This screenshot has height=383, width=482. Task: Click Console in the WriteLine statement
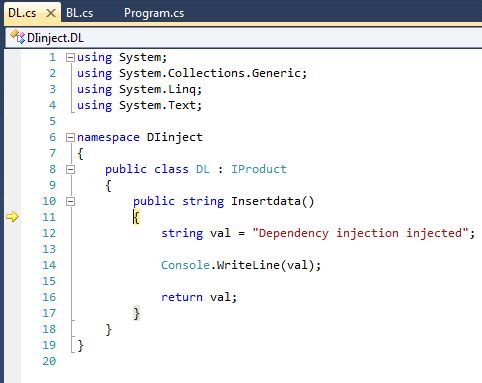pyautogui.click(x=185, y=265)
